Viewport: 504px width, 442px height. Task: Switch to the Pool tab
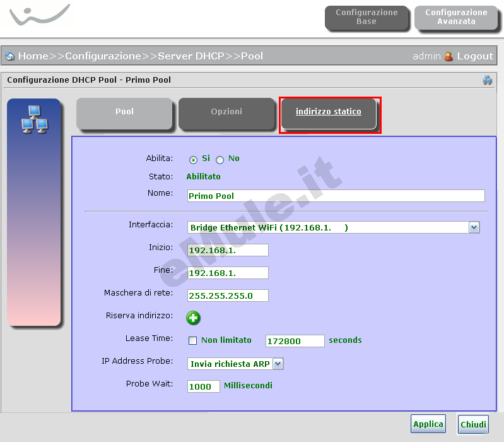(x=124, y=114)
